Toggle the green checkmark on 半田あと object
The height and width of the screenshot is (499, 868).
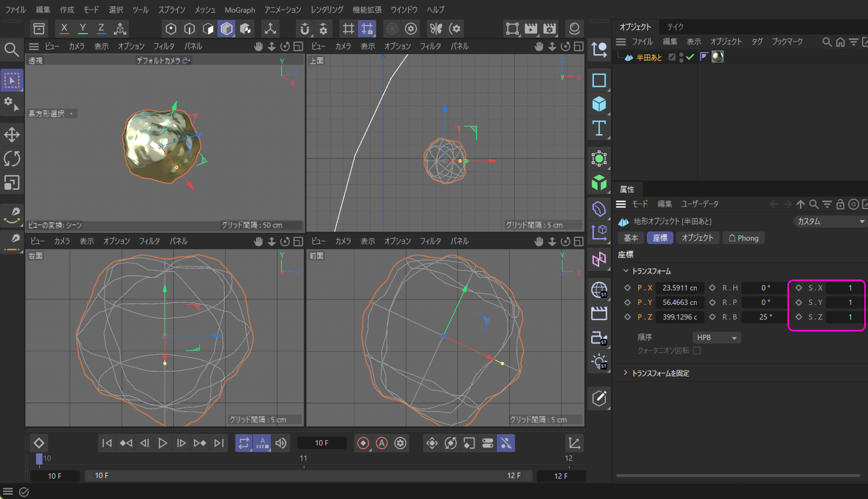690,57
